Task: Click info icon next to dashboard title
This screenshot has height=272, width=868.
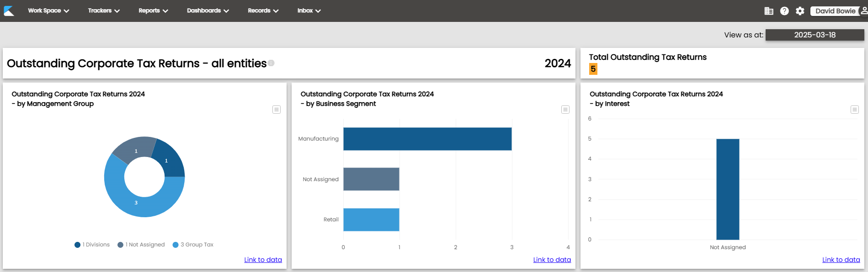Action: coord(271,63)
